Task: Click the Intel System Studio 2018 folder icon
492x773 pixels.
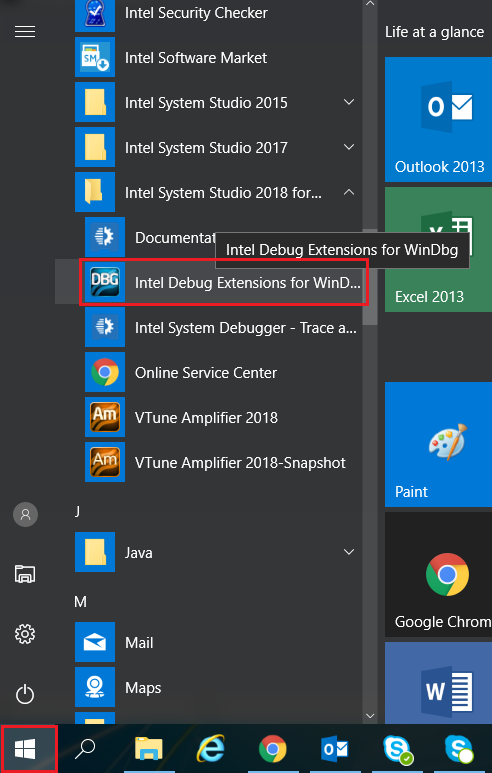Action: [95, 192]
